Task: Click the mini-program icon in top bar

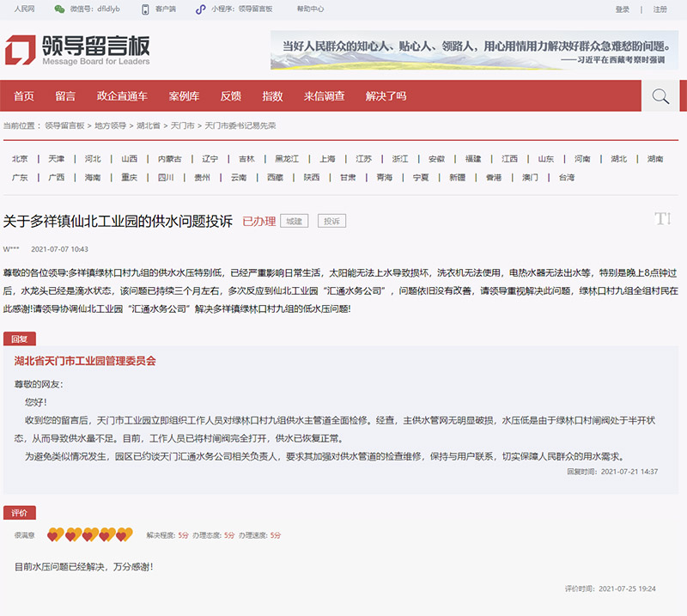Action: click(200, 9)
